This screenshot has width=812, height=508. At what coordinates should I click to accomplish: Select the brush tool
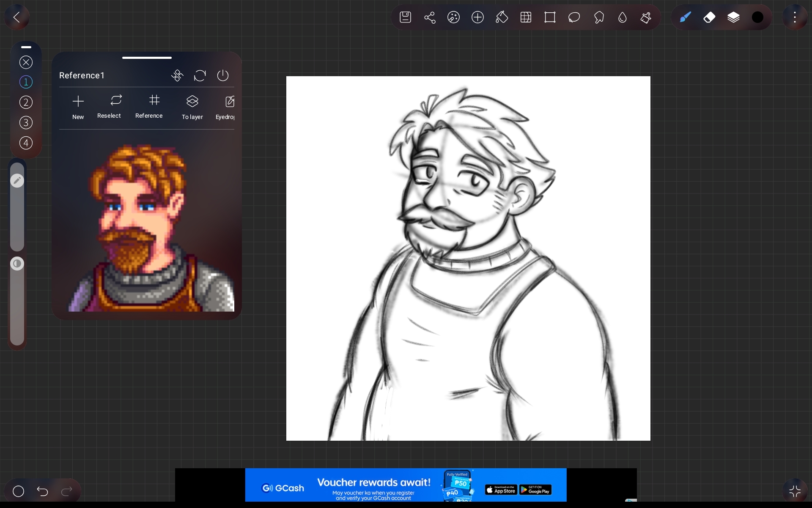(685, 17)
